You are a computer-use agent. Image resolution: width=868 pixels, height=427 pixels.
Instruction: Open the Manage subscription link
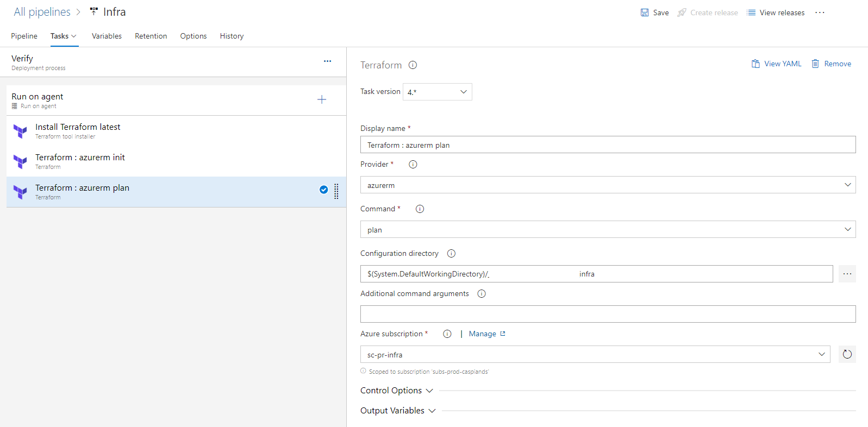[x=483, y=334]
